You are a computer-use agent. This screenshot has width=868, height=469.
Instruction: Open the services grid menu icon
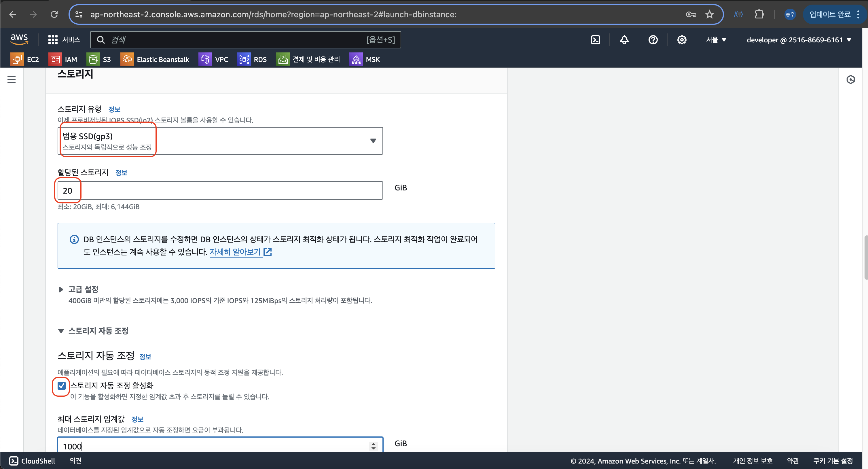[53, 40]
